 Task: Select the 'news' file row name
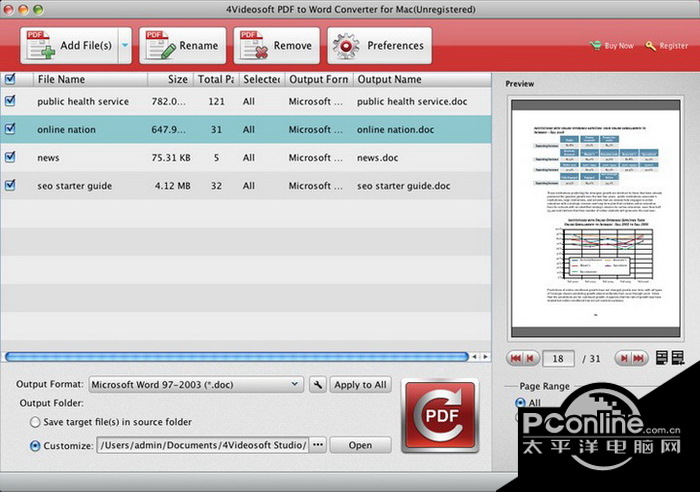(x=48, y=158)
